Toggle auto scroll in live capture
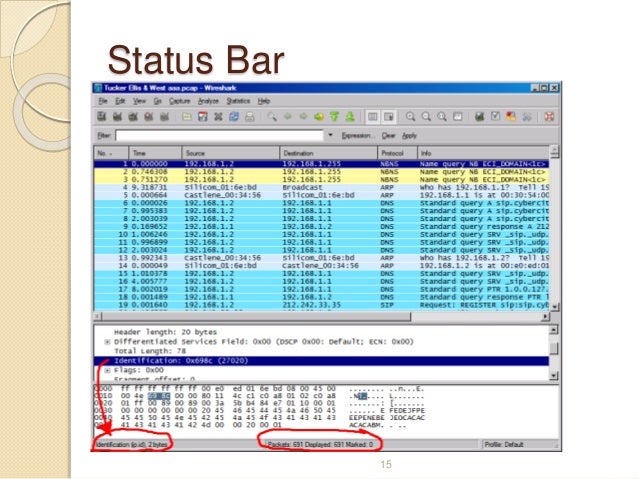This screenshot has height=479, width=638. coord(389,117)
